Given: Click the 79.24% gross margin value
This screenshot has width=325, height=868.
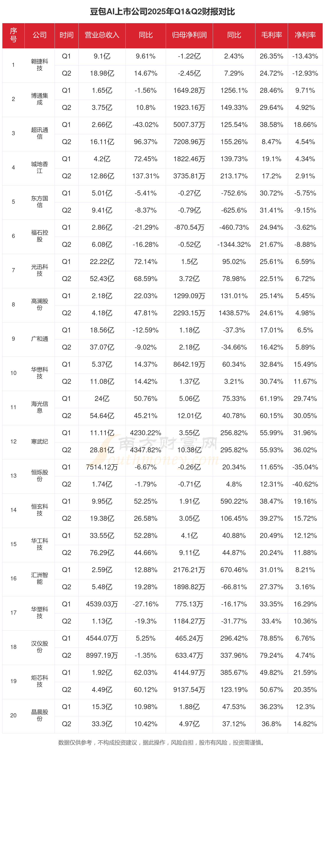Looking at the screenshot, I should tap(271, 655).
